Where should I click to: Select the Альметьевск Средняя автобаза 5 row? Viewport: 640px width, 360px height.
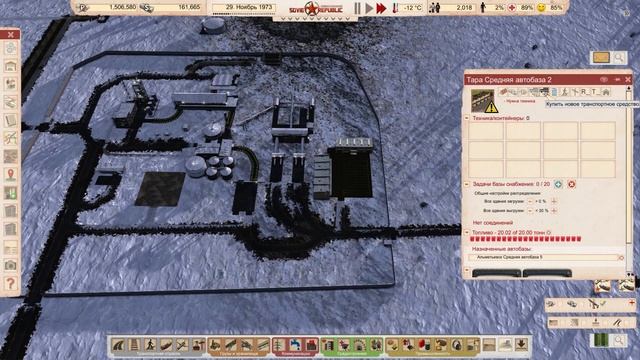[x=544, y=257]
